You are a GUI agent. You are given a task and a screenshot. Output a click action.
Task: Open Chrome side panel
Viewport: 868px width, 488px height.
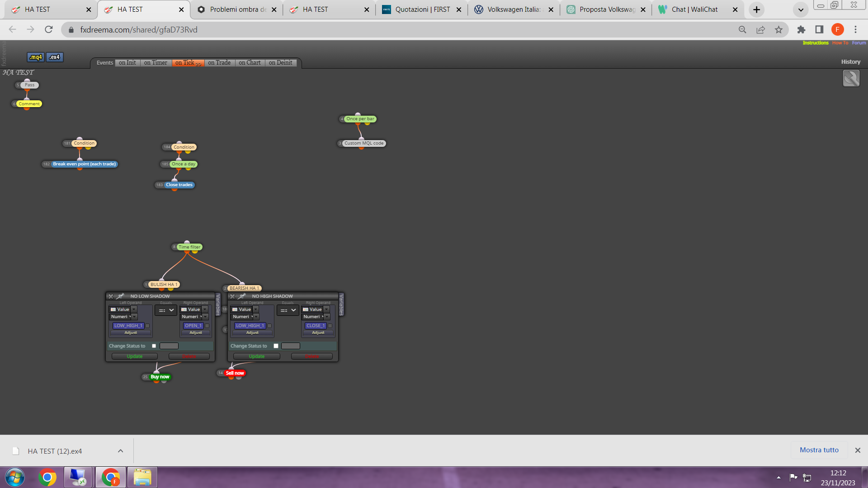819,30
